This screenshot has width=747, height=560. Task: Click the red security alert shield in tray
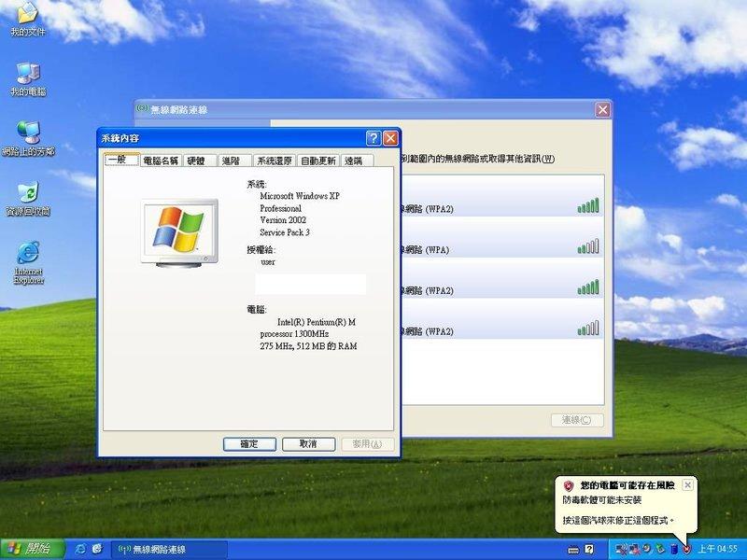coord(686,550)
